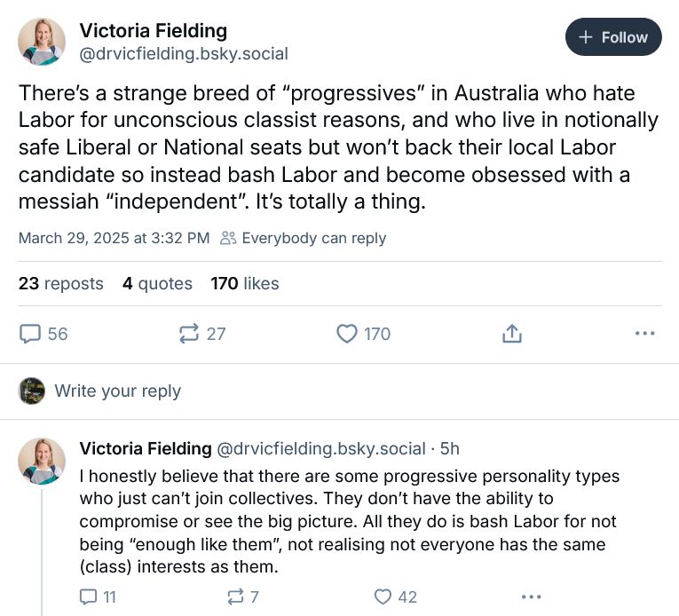View the 23 reposts list
This screenshot has width=679, height=616.
(x=60, y=284)
